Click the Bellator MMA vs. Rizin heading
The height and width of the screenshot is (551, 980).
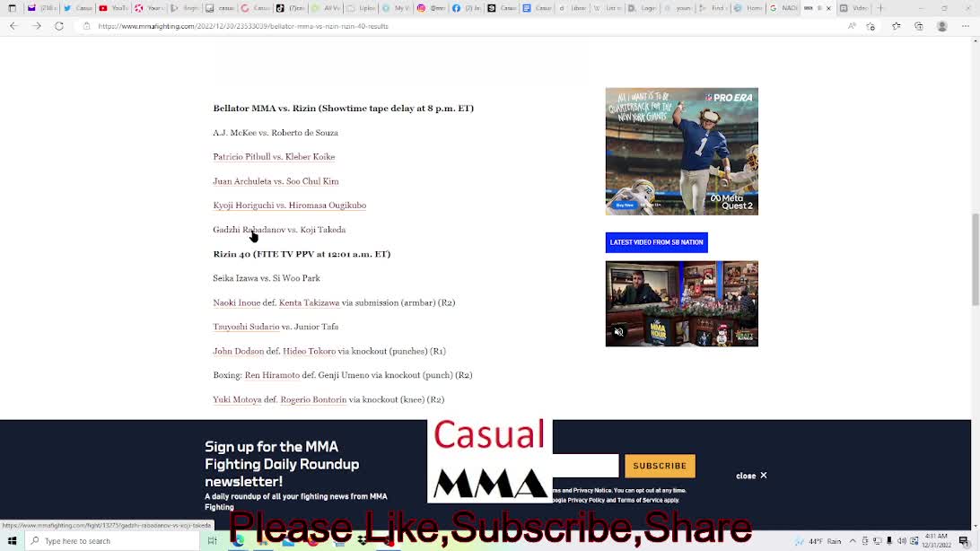(x=343, y=108)
